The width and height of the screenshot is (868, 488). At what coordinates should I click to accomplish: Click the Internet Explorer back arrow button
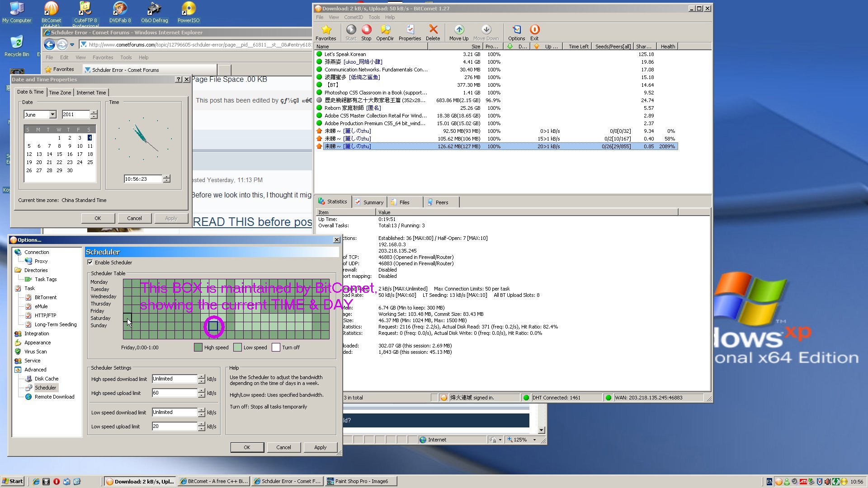click(50, 44)
